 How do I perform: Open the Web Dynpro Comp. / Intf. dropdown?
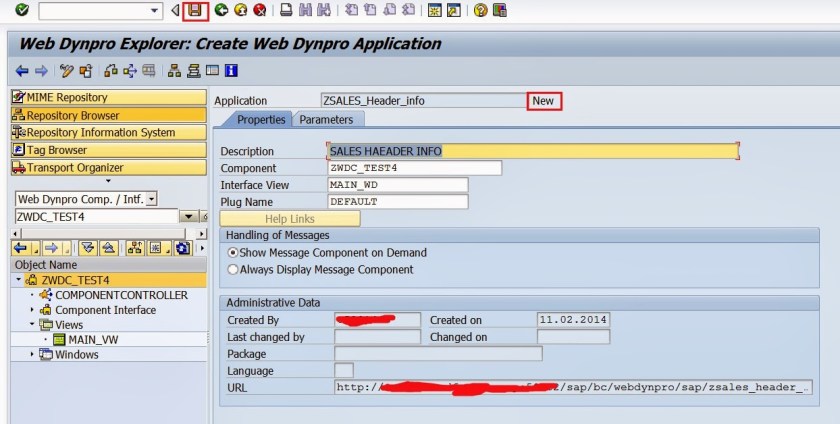pos(152,199)
